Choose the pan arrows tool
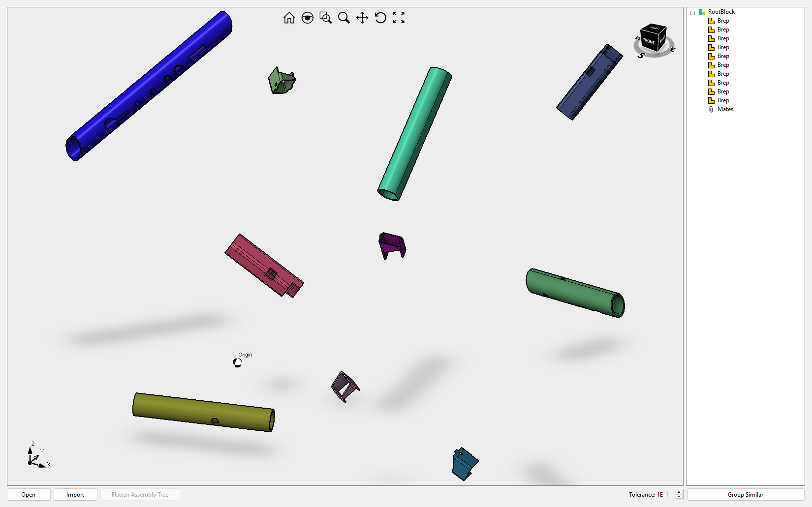The image size is (812, 507). tap(362, 18)
